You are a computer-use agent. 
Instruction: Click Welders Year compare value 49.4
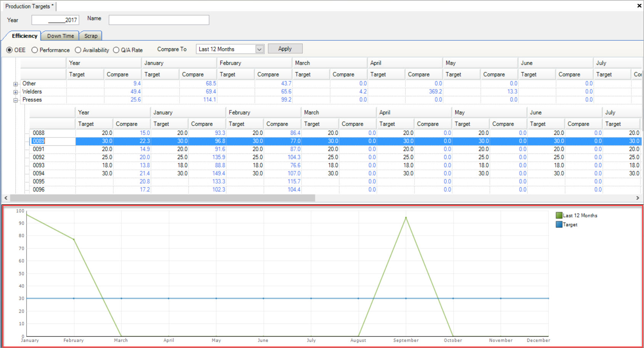click(x=136, y=92)
